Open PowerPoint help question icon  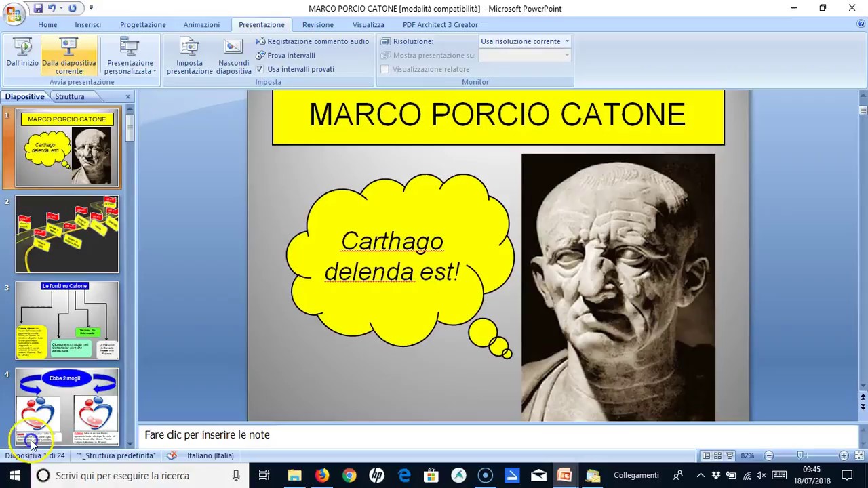861,24
